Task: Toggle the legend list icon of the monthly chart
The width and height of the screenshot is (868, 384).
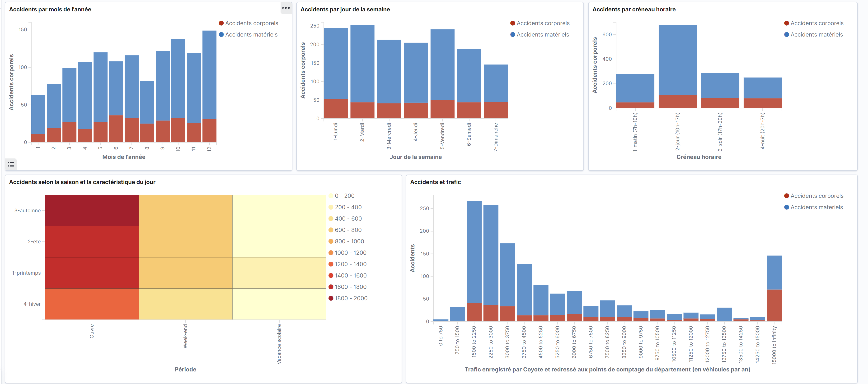Action: 11,165
